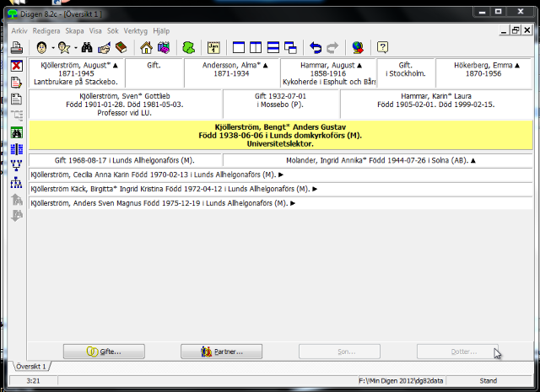This screenshot has width=540, height=392.
Task: Select the yellow Kjöllerström, Bengt person box
Action: point(280,135)
